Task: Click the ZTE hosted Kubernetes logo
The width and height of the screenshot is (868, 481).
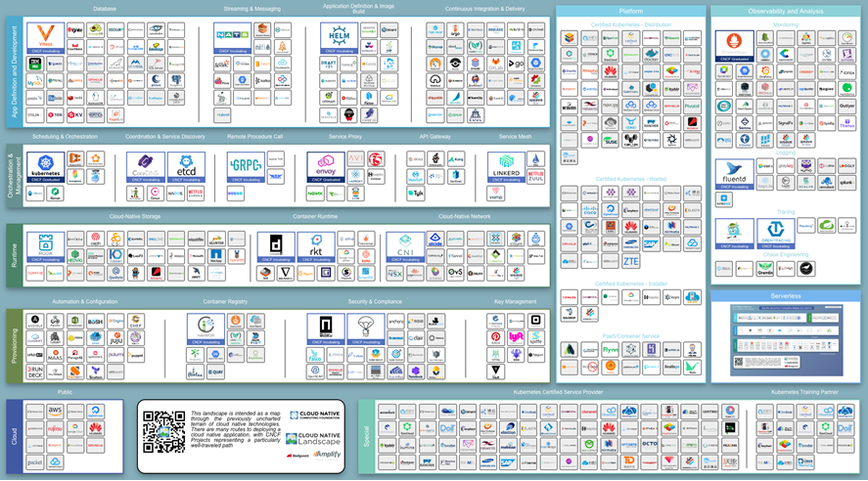Action: point(630,261)
